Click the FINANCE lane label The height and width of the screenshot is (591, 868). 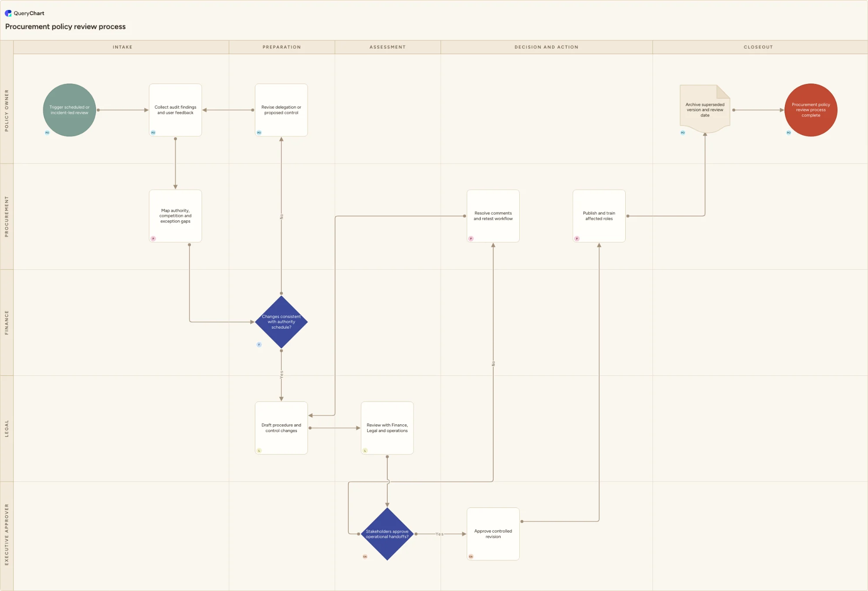point(6,323)
